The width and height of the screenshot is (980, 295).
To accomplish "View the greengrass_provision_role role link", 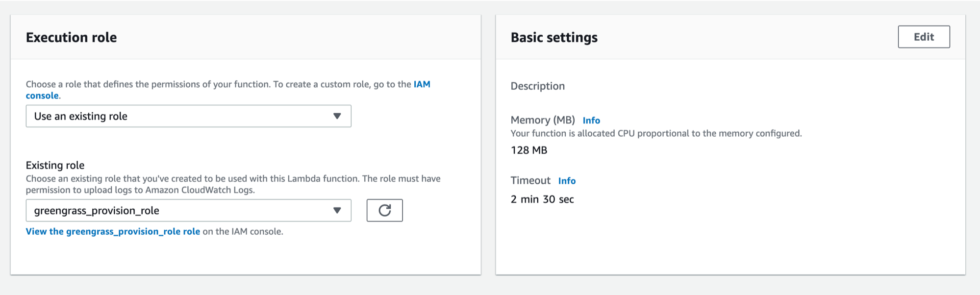I will click(x=113, y=231).
